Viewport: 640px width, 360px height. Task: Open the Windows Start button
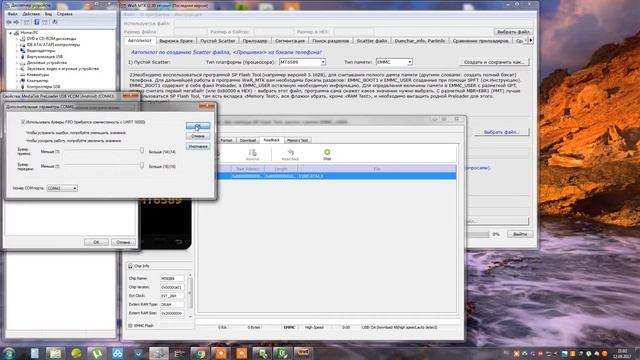click(9, 353)
